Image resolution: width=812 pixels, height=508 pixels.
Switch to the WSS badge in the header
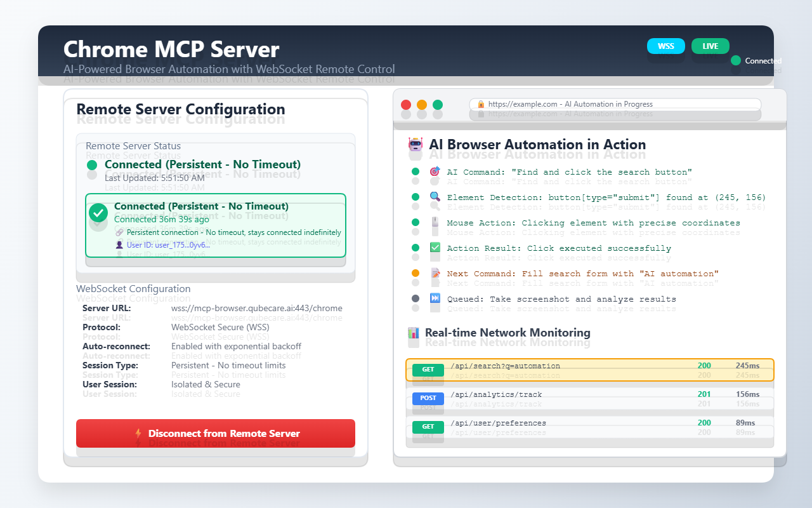click(x=665, y=46)
